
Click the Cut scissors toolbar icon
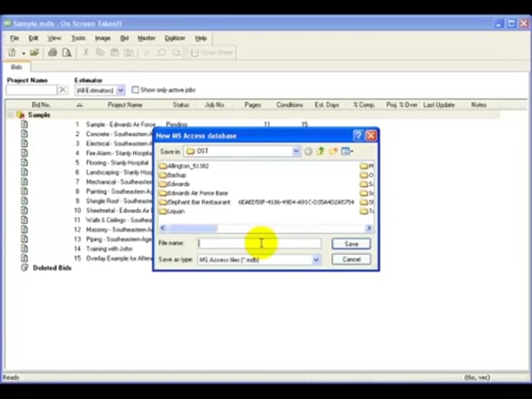coord(85,53)
